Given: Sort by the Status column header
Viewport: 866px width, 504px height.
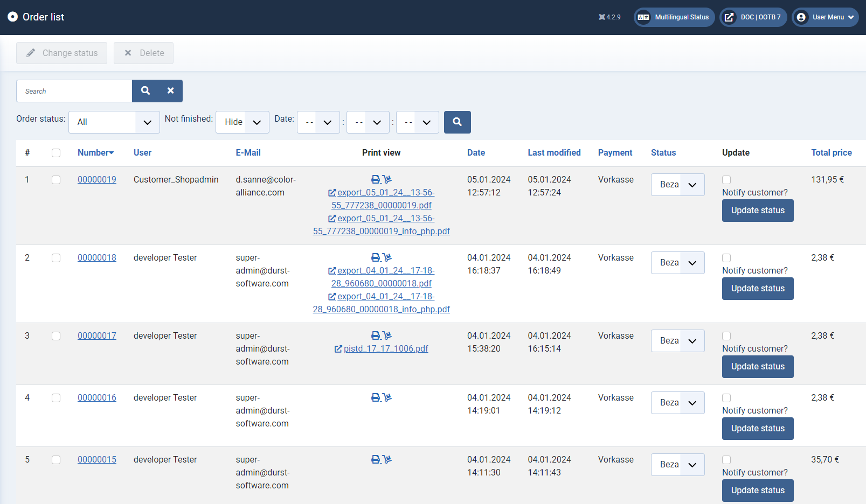Looking at the screenshot, I should (663, 153).
